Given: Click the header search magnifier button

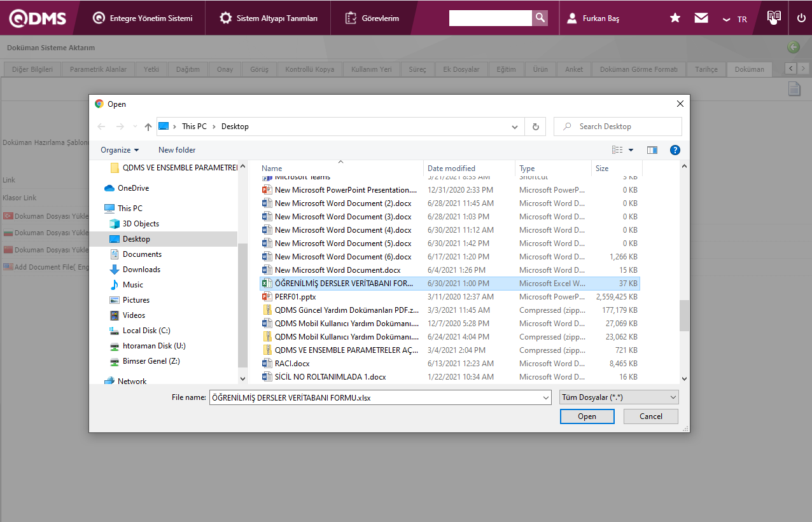Looking at the screenshot, I should click(540, 18).
